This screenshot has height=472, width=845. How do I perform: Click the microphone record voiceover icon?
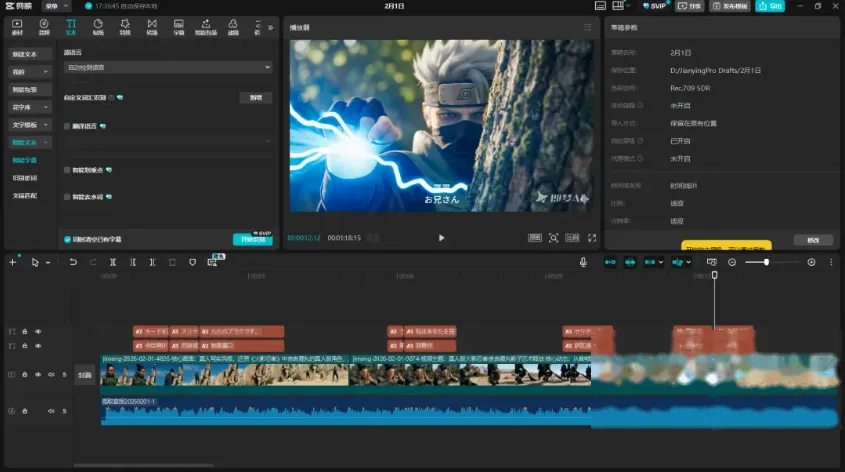point(583,262)
